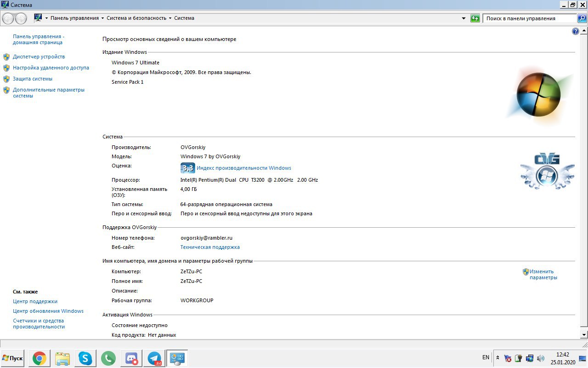Click volume speaker tray icon
The height and width of the screenshot is (368, 588).
pyautogui.click(x=541, y=358)
